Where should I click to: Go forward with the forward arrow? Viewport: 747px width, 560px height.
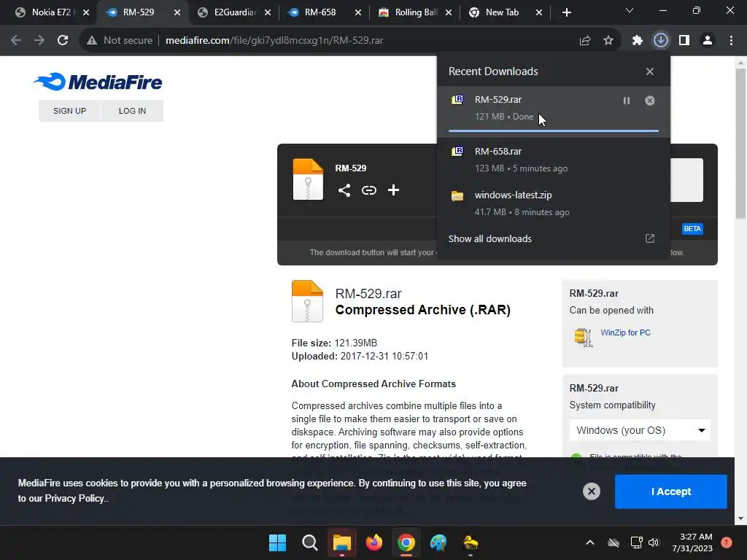coord(39,41)
